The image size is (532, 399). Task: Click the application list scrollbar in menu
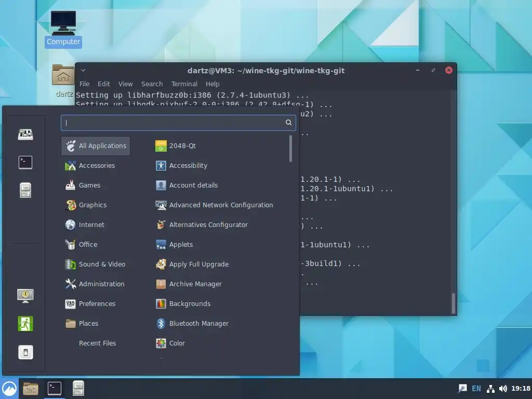click(290, 149)
